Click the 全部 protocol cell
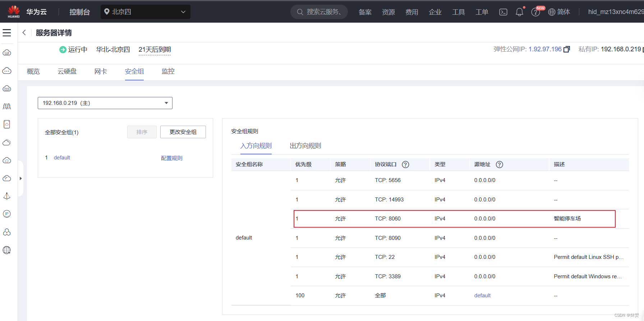The height and width of the screenshot is (321, 644). coord(380,296)
